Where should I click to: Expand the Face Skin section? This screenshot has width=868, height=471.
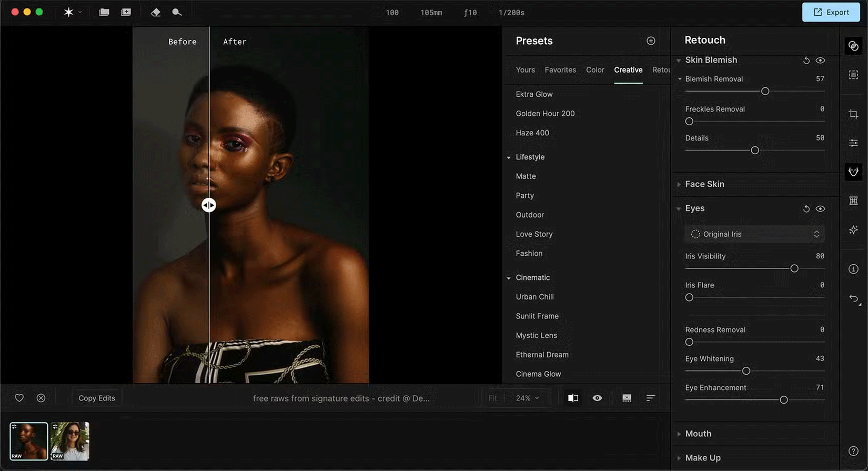(704, 184)
